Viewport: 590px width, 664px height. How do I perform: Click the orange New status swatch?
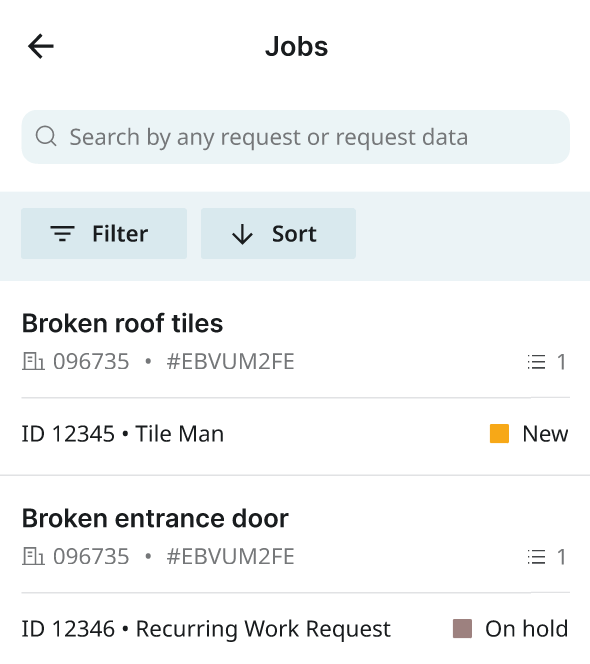point(499,434)
